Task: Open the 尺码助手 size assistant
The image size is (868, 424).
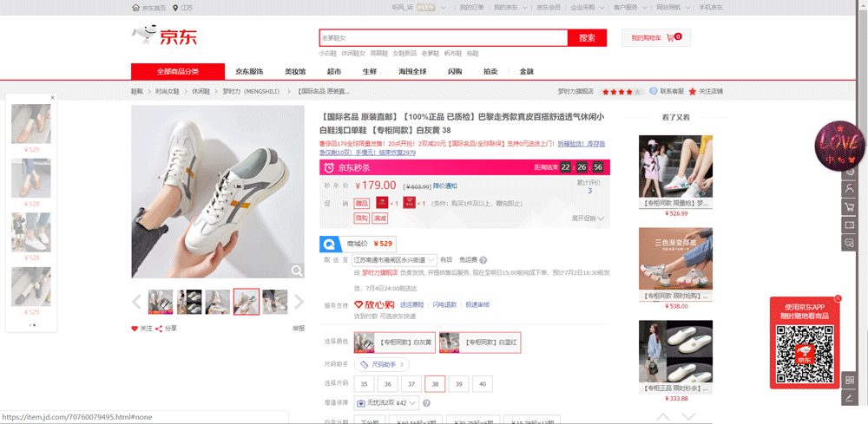Action: [382, 364]
